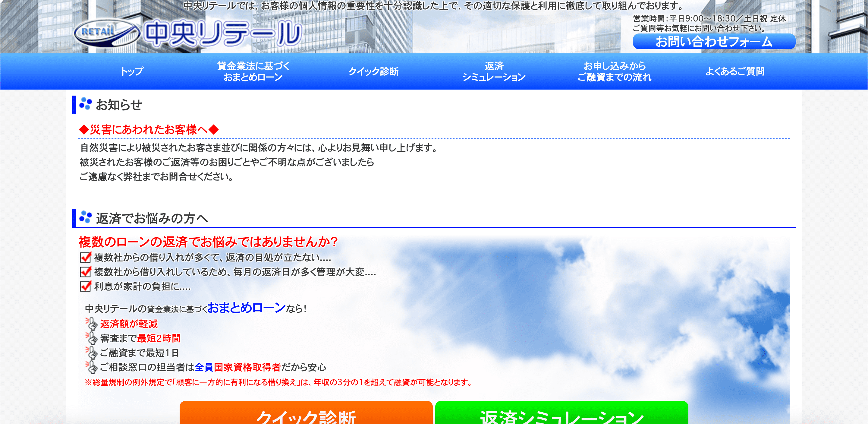This screenshot has height=424, width=868.
Task: Click the blue dots icon beside 返済でお悩みの方へ
Action: pyautogui.click(x=86, y=218)
